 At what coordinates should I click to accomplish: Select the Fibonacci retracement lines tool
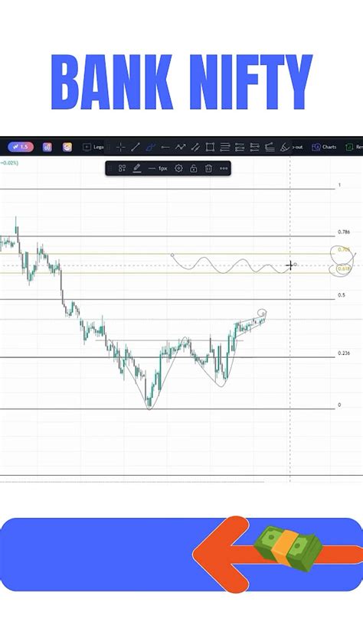[225, 147]
